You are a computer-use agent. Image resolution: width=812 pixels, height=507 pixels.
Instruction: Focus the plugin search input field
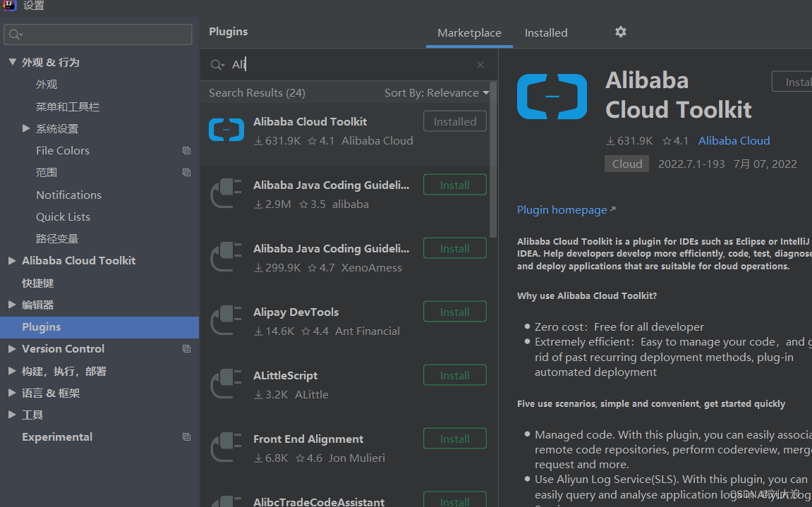tap(350, 65)
